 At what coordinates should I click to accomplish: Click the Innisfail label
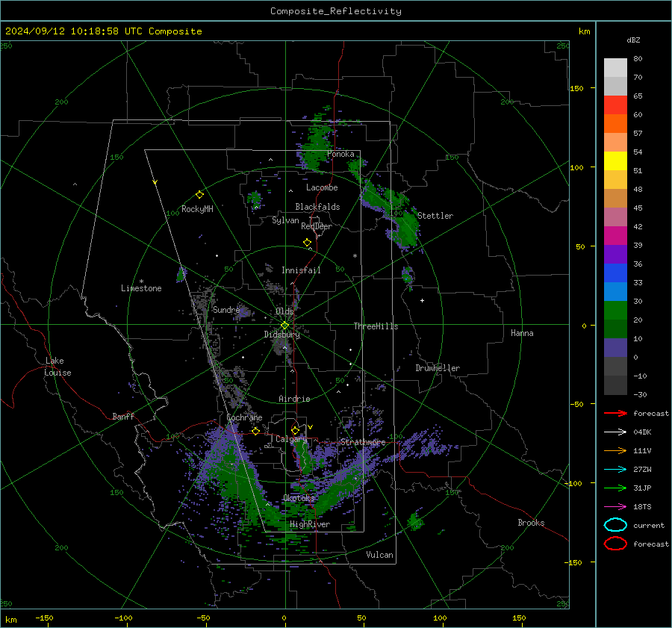coord(301,270)
